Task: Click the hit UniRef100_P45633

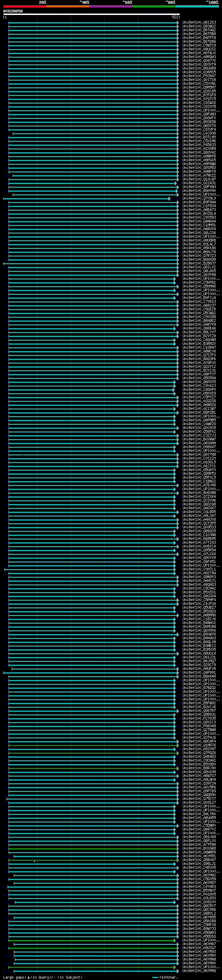Action: point(199,145)
